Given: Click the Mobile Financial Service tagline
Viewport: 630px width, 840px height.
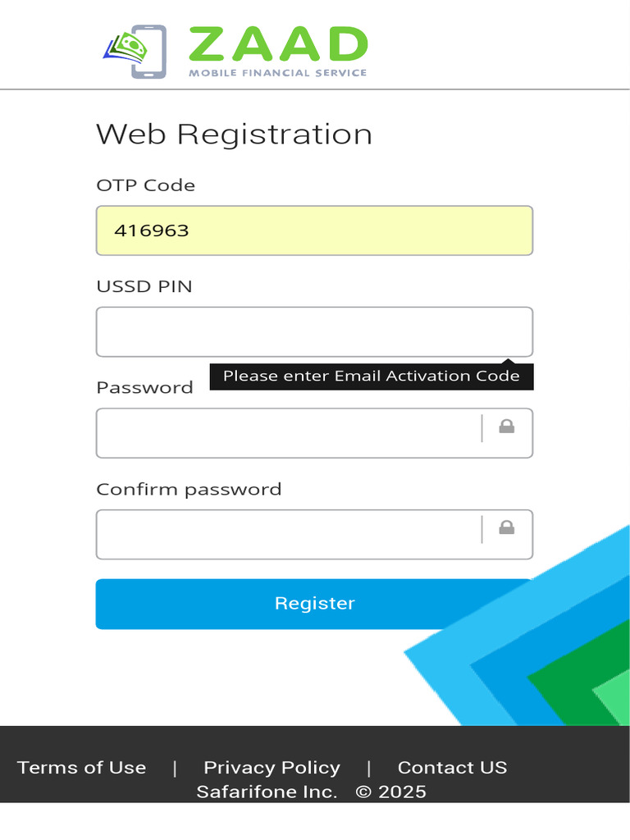Looking at the screenshot, I should click(x=277, y=73).
